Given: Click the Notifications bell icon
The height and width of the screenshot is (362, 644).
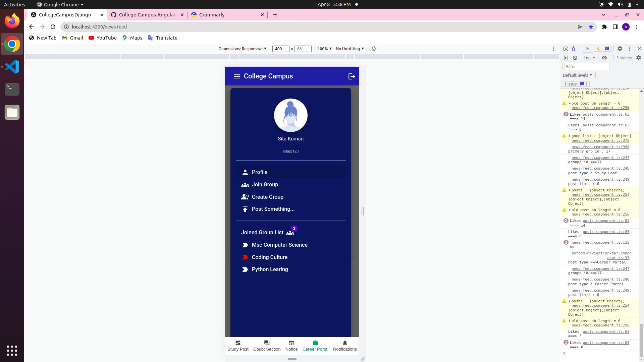Looking at the screenshot, I should click(345, 343).
